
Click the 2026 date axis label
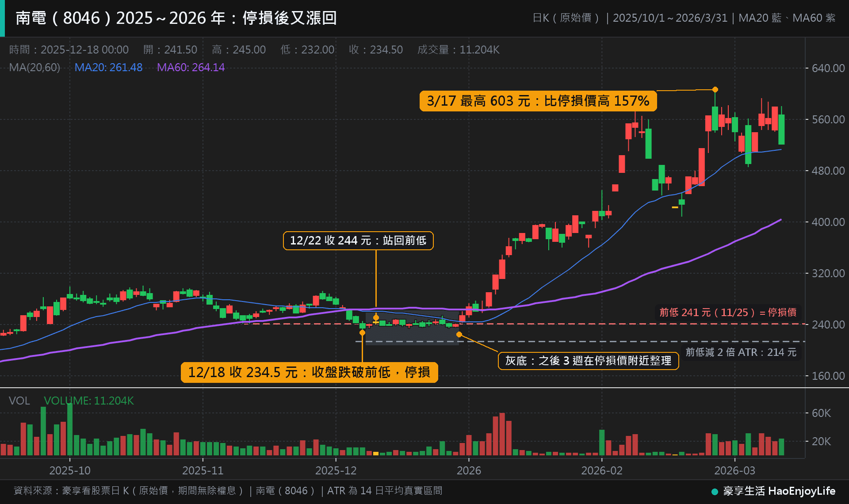click(x=469, y=470)
